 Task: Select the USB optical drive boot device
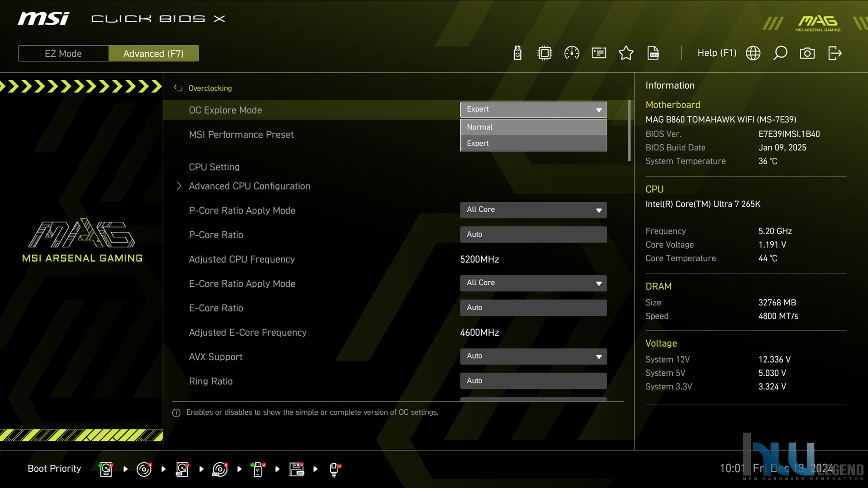click(220, 469)
